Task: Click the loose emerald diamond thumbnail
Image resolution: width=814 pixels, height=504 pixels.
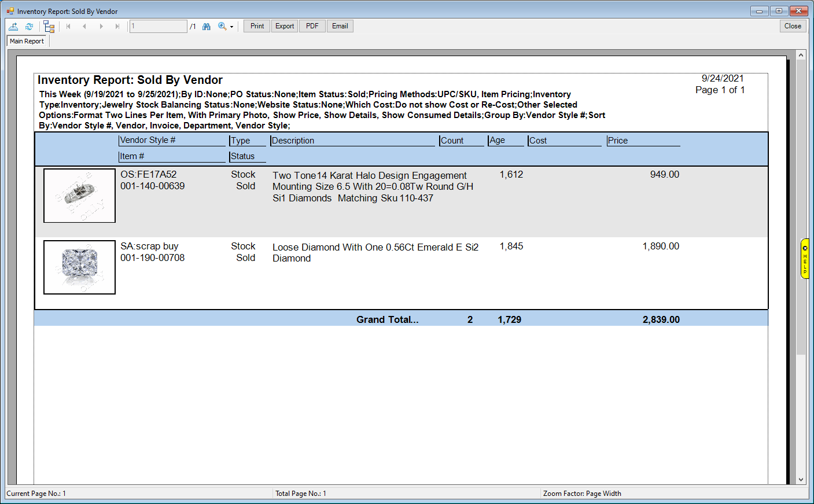Action: click(x=80, y=267)
